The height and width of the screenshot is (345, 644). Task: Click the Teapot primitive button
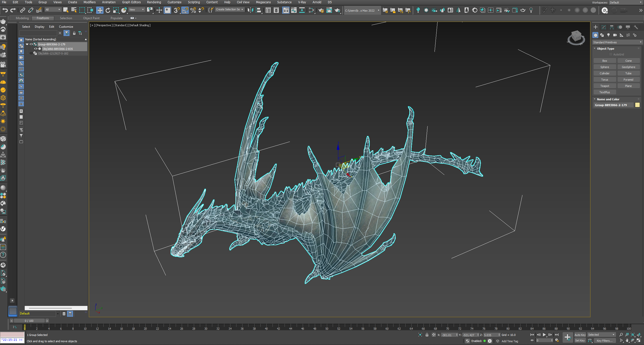pos(605,86)
